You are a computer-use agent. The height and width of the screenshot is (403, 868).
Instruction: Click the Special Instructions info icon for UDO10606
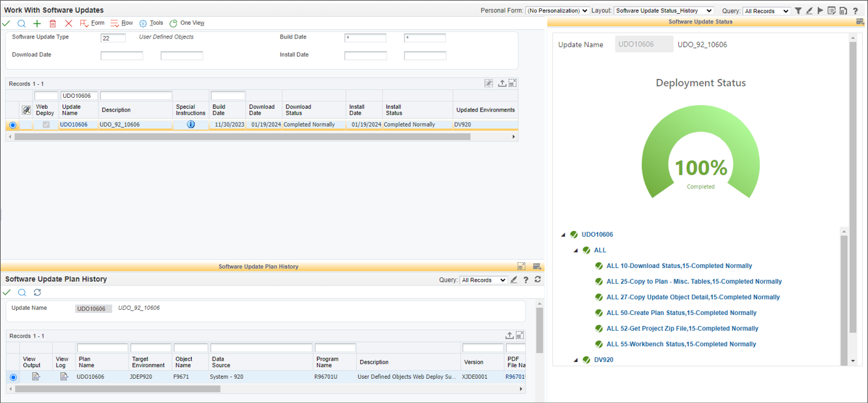[x=190, y=125]
